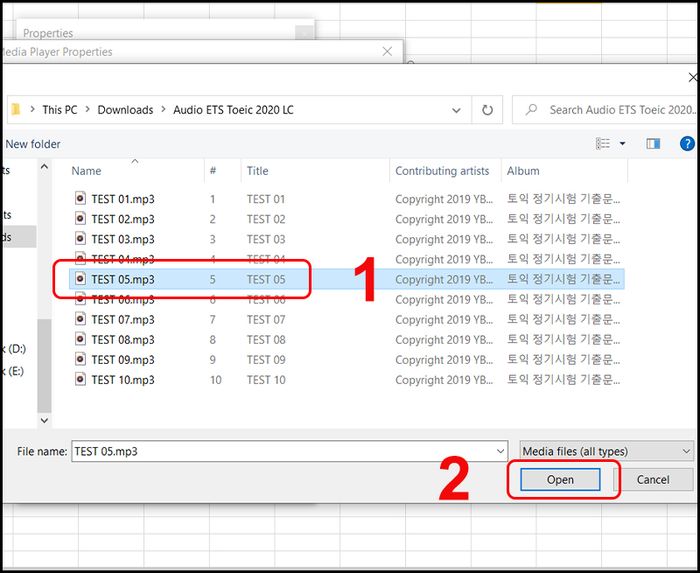Image resolution: width=700 pixels, height=573 pixels.
Task: Click the search magnifier icon
Action: 531,110
